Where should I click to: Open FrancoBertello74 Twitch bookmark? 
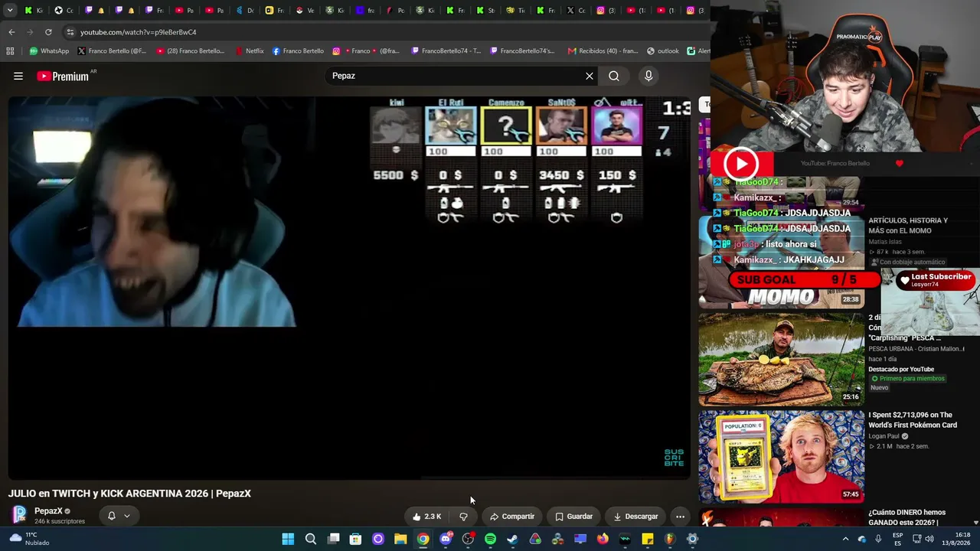tap(446, 51)
